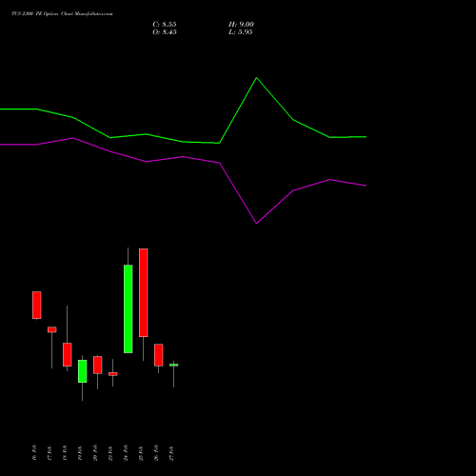The width and height of the screenshot is (476, 476).
Task: Select the green candlestick for 19 Feb
Action: (83, 371)
